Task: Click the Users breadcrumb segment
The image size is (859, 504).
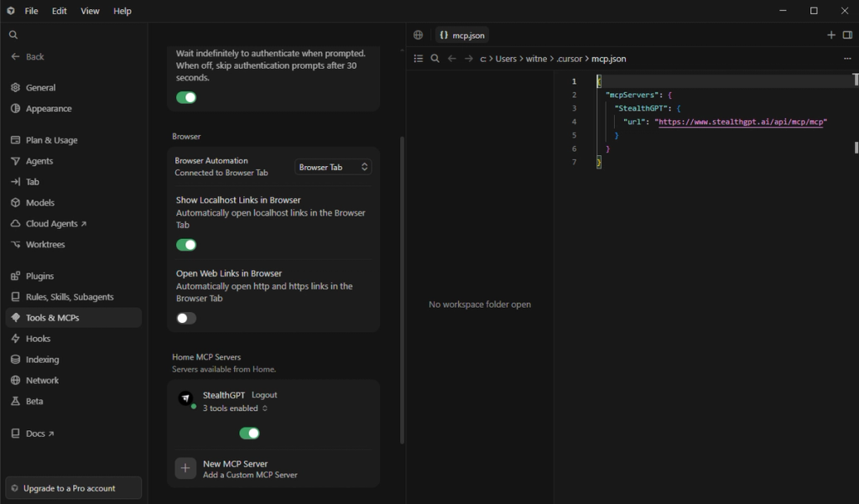Action: pos(506,59)
